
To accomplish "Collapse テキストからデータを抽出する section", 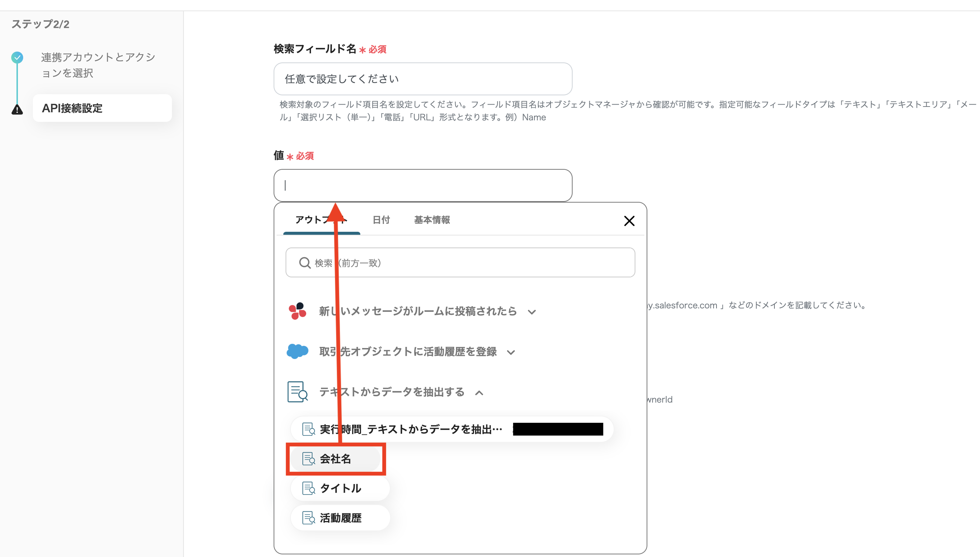I will click(479, 393).
